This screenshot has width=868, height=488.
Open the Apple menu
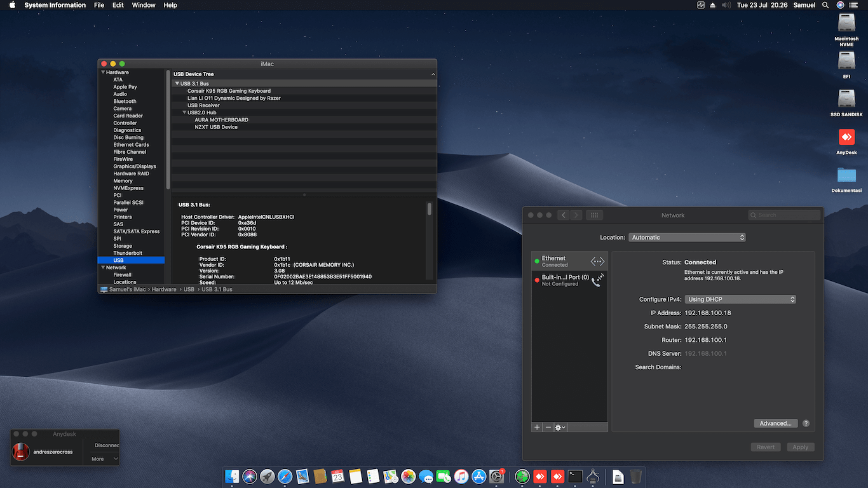coord(11,5)
